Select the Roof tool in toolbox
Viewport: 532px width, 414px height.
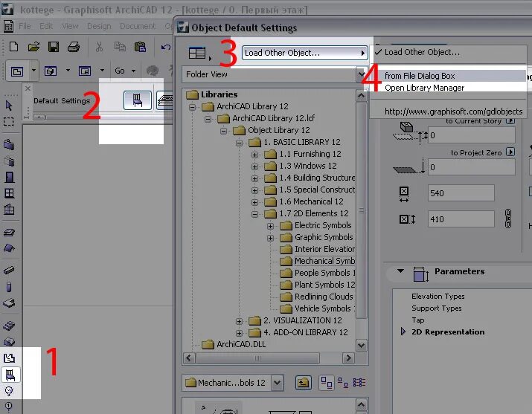pos(9,248)
